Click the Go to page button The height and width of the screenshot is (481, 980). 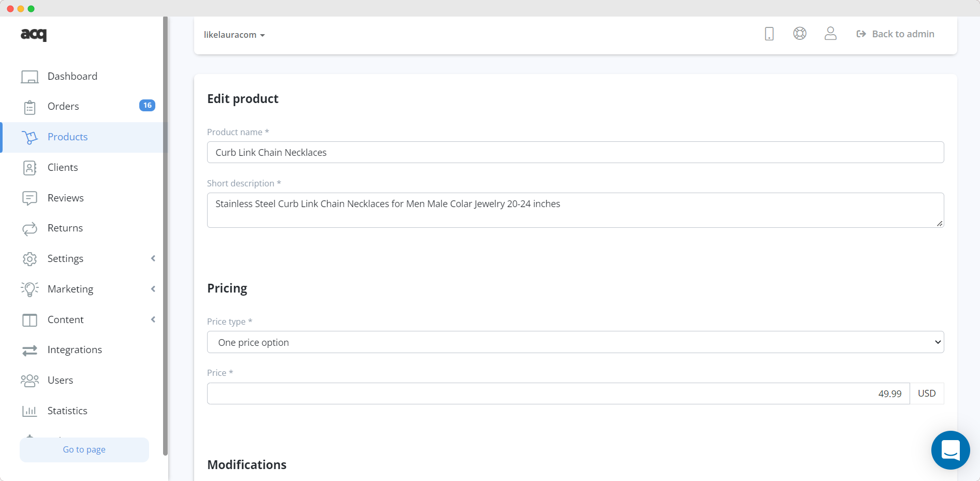pos(84,449)
